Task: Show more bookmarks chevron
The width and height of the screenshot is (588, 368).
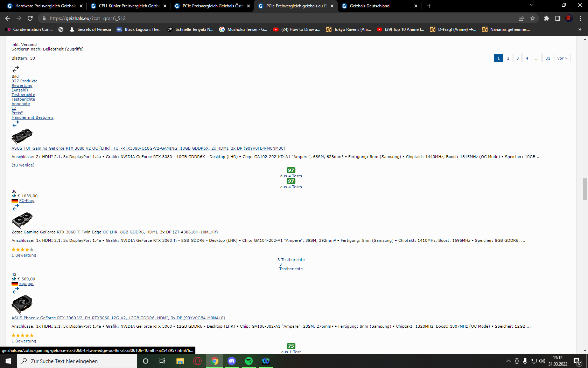Action: pyautogui.click(x=580, y=29)
